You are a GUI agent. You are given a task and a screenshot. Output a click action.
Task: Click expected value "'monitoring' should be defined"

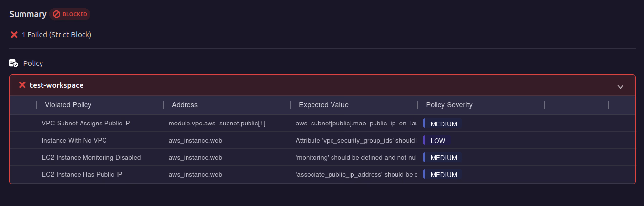pyautogui.click(x=356, y=157)
